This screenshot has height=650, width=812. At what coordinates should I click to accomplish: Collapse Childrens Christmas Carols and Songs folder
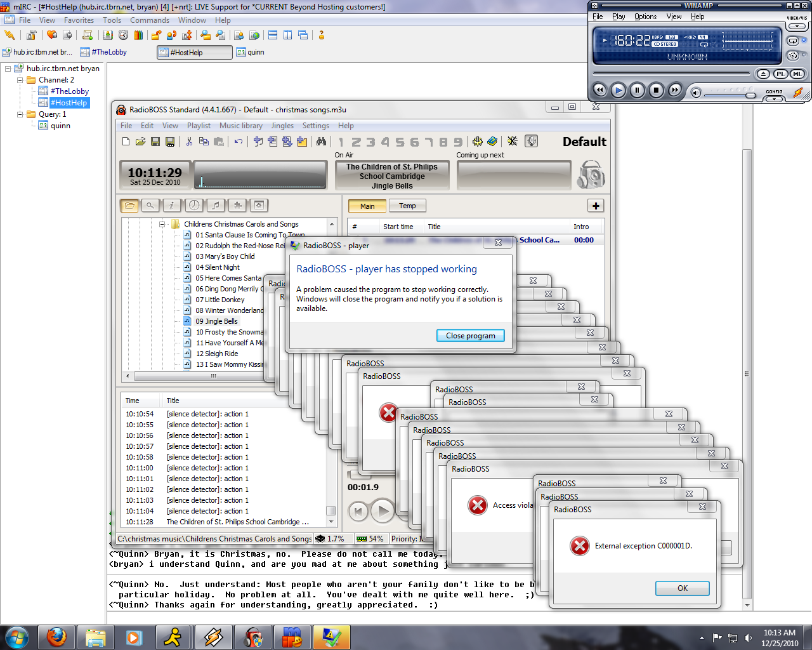coord(162,224)
